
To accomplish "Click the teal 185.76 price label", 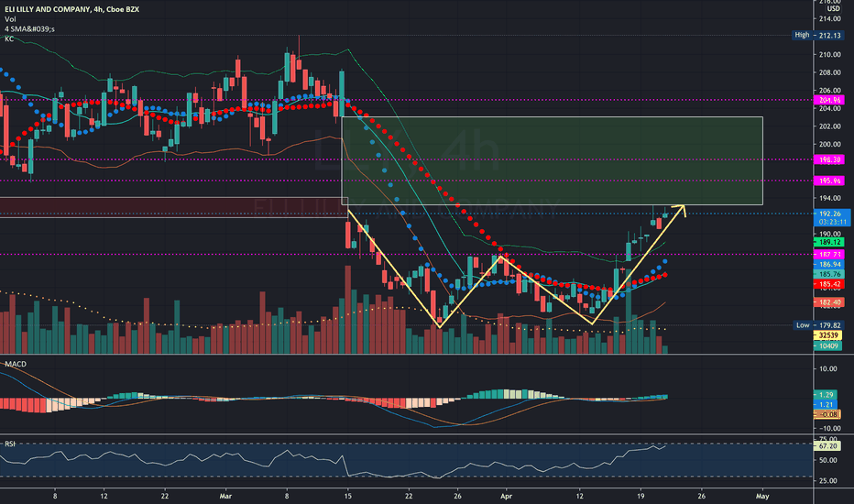I will click(x=828, y=274).
